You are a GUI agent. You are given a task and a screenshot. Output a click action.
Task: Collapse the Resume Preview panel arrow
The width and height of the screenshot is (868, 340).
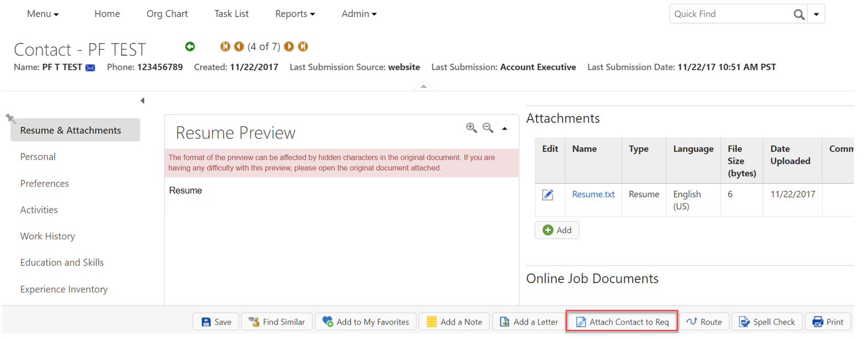[505, 128]
